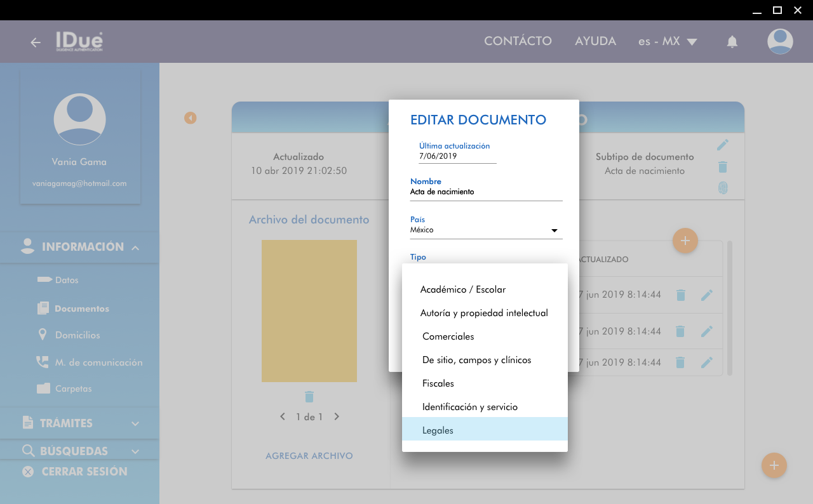Edit the last row with pencil icon
The width and height of the screenshot is (813, 504).
[x=706, y=362]
